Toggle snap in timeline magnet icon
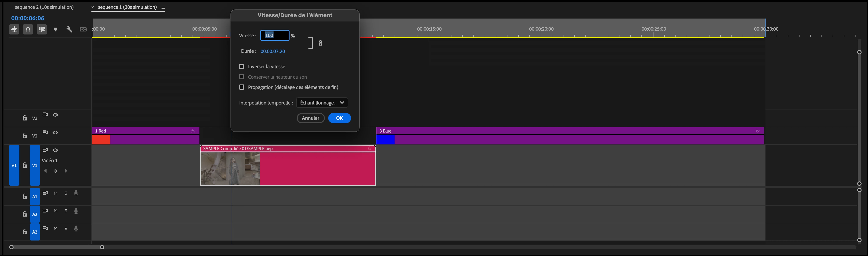Viewport: 868px width, 256px height. (28, 29)
